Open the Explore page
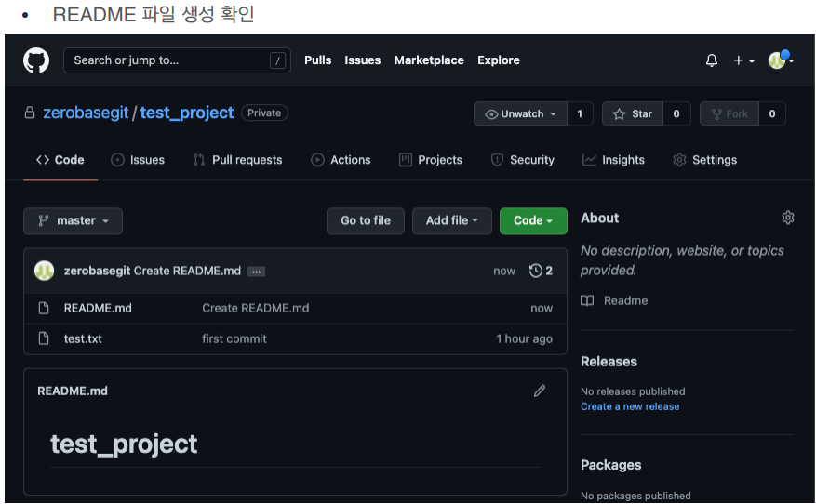 [x=499, y=60]
